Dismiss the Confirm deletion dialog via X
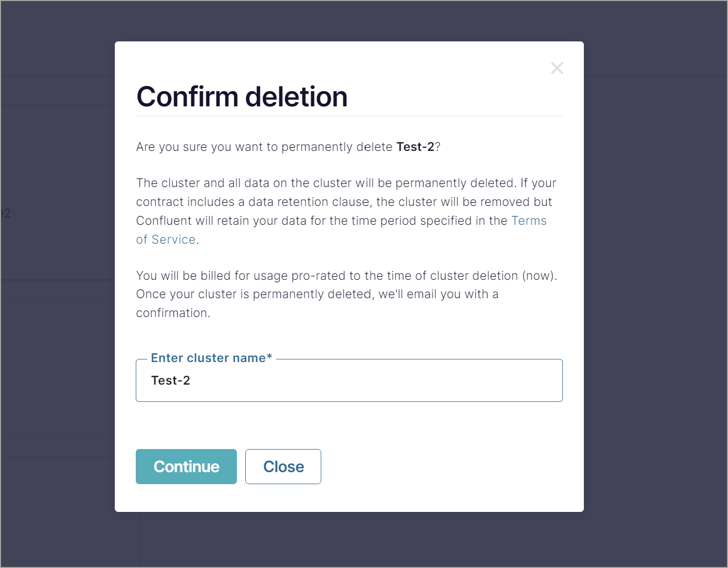 tap(557, 68)
